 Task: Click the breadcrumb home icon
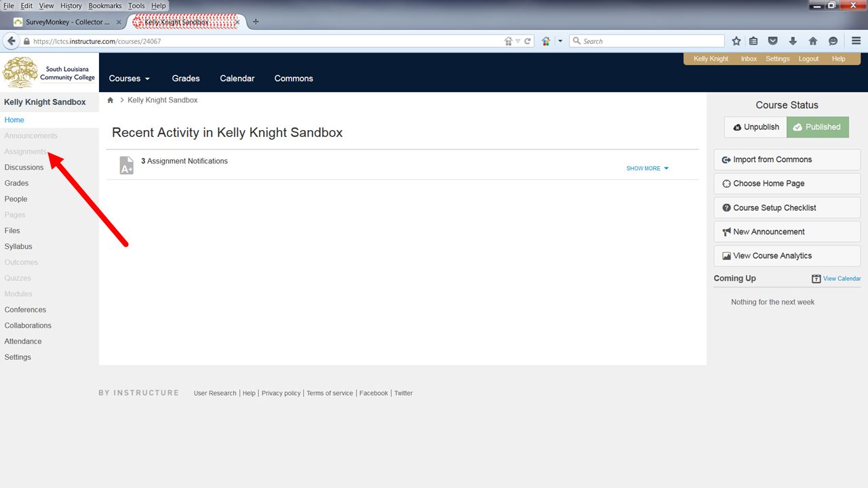(111, 100)
